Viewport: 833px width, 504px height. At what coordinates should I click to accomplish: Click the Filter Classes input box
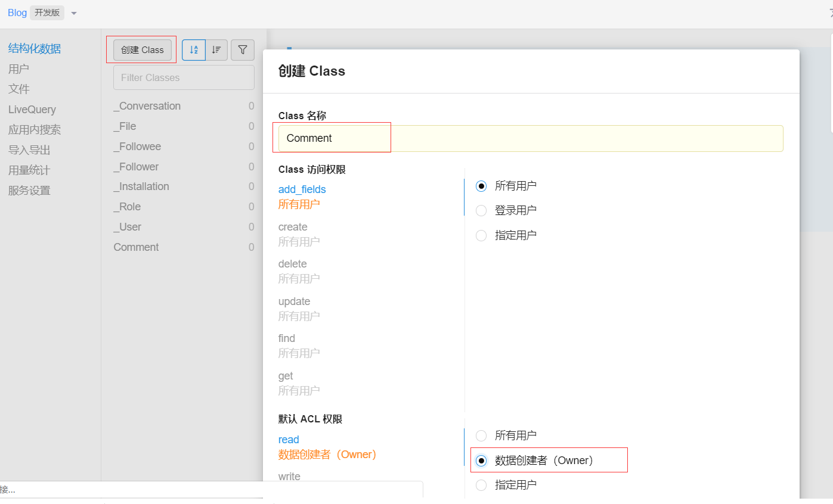(183, 77)
